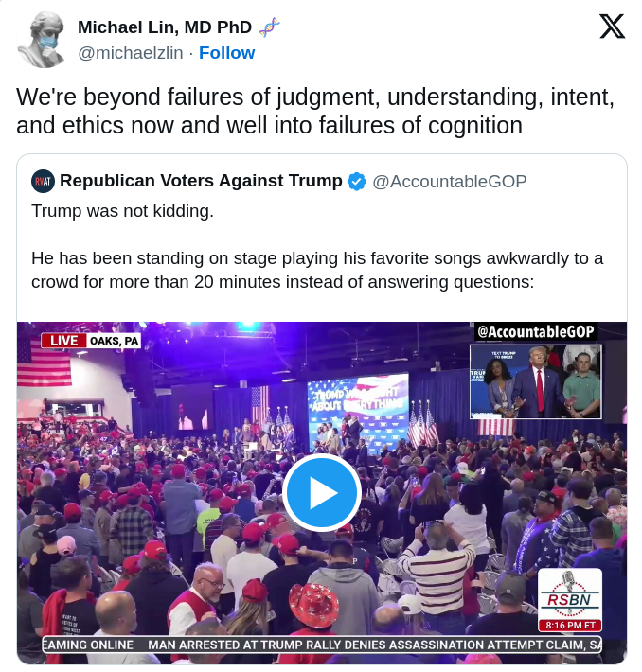The image size is (642, 672).
Task: Click the @AccountableGOP watermark on video
Action: (x=536, y=331)
